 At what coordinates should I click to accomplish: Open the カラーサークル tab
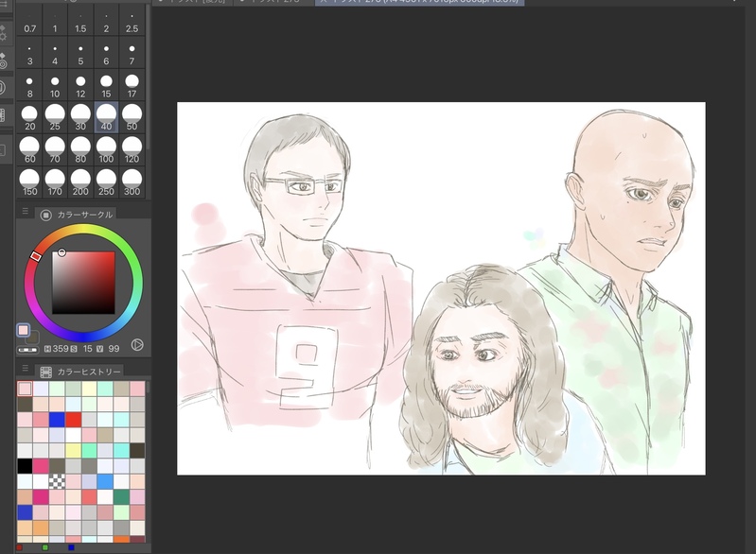click(x=77, y=215)
